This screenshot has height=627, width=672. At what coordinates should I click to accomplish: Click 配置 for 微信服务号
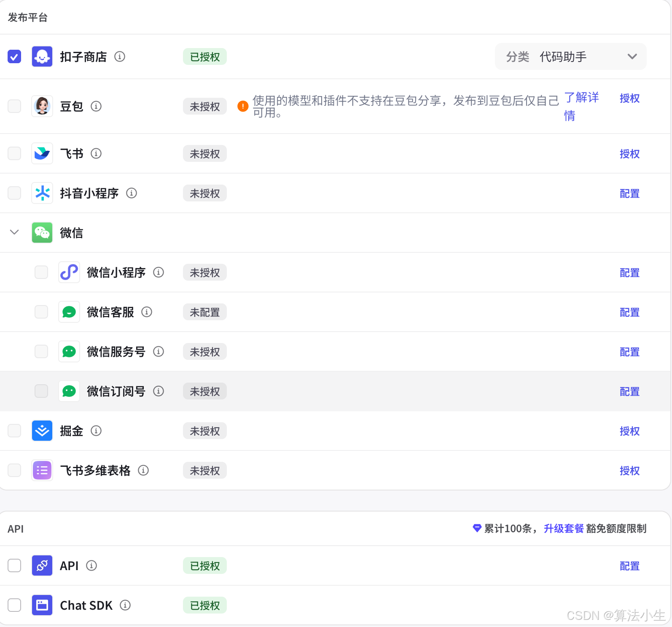[x=629, y=352]
